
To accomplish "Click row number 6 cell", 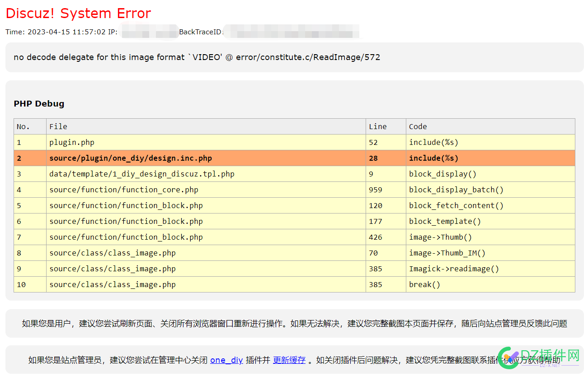I will [30, 221].
